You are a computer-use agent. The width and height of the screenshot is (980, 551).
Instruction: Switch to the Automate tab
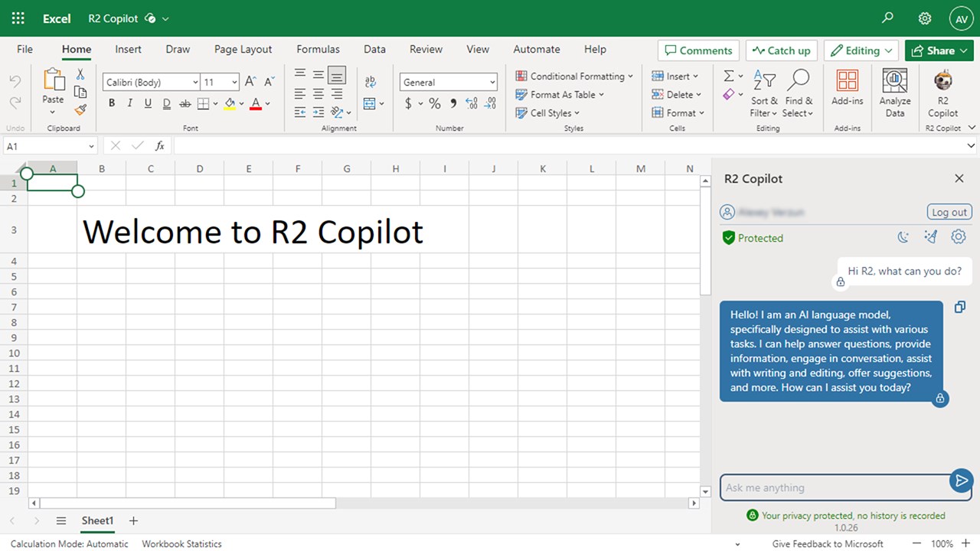(x=536, y=49)
